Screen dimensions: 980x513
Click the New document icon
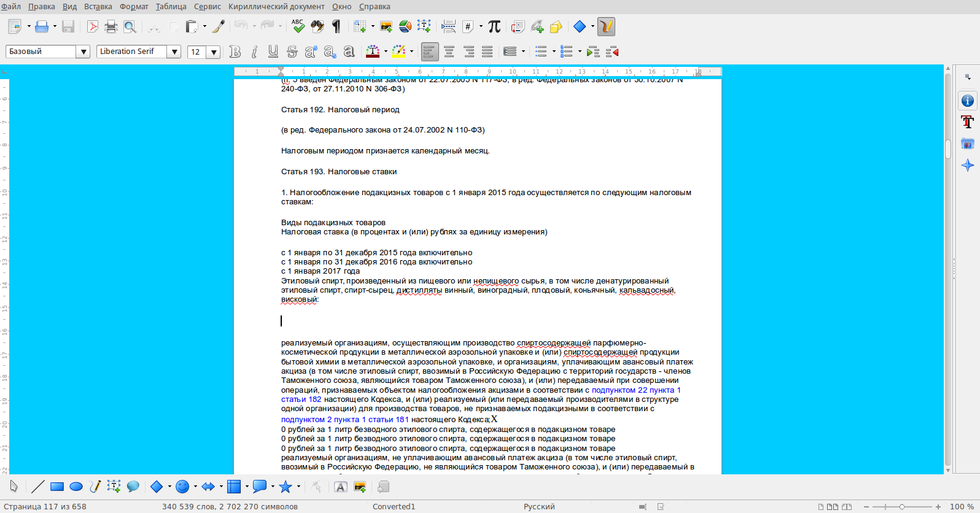pos(15,26)
